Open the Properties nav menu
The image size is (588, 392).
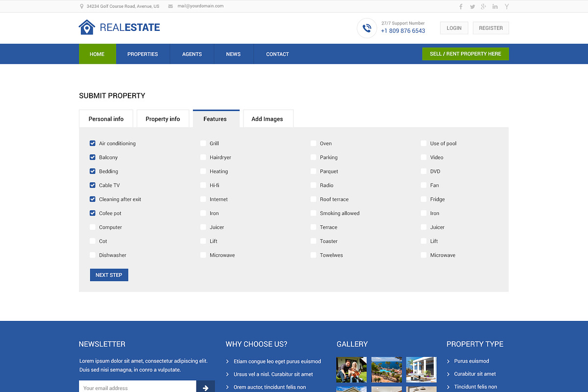click(x=143, y=54)
